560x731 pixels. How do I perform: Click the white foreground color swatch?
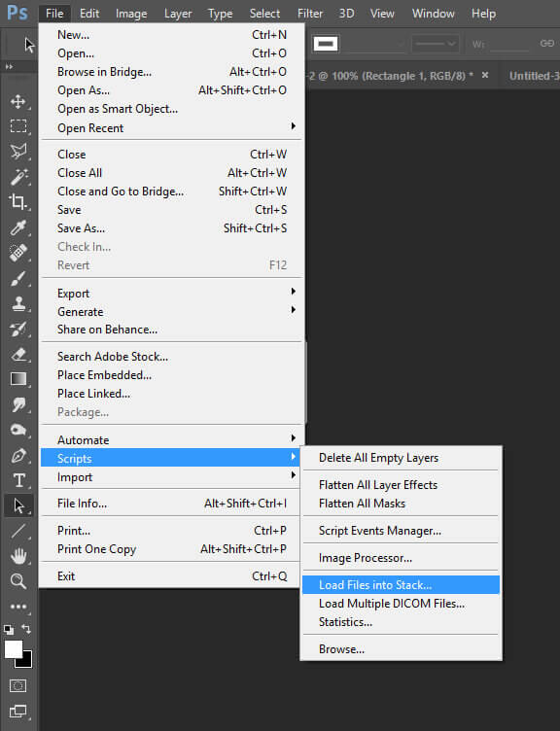pyautogui.click(x=13, y=648)
